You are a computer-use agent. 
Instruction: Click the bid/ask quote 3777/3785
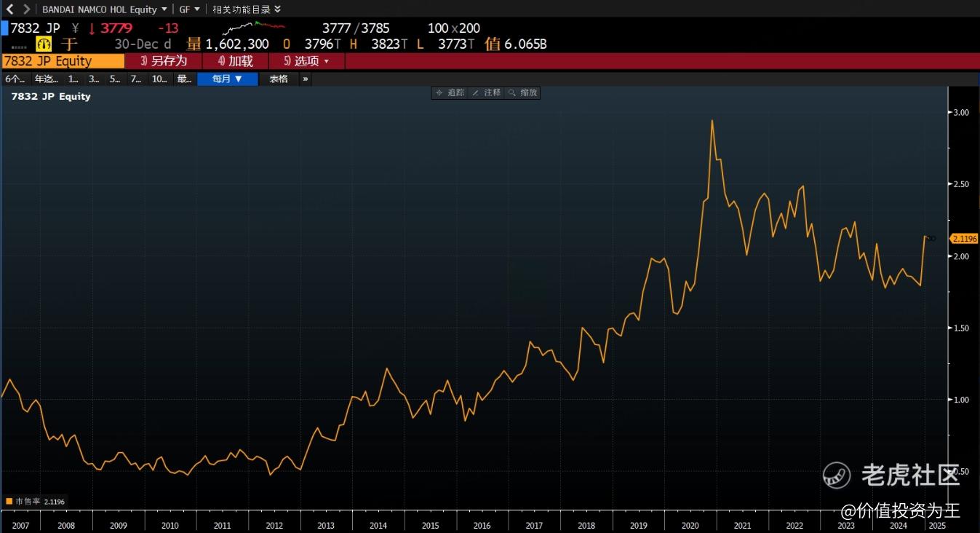click(356, 28)
